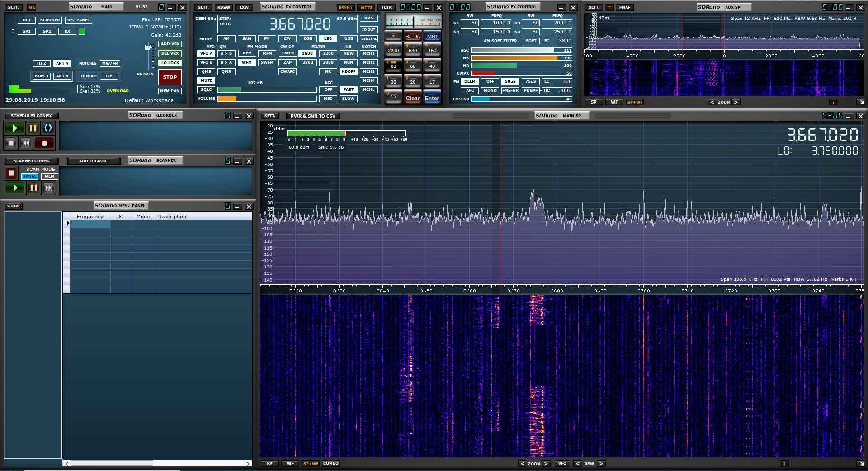
Task: Select the 160 meter band button
Action: pos(432,49)
